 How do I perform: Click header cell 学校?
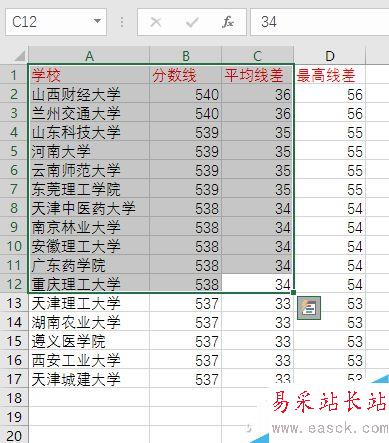point(89,75)
